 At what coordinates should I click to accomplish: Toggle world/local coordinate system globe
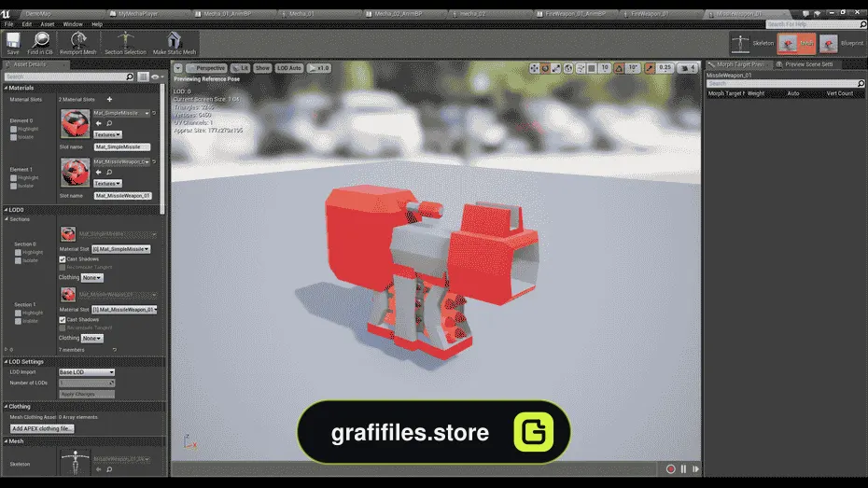pos(568,68)
